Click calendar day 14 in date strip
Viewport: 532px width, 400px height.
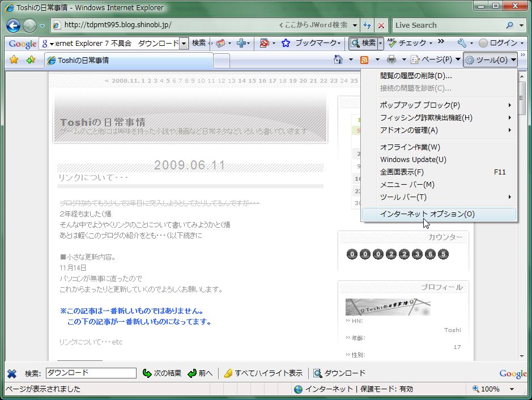tap(242, 81)
